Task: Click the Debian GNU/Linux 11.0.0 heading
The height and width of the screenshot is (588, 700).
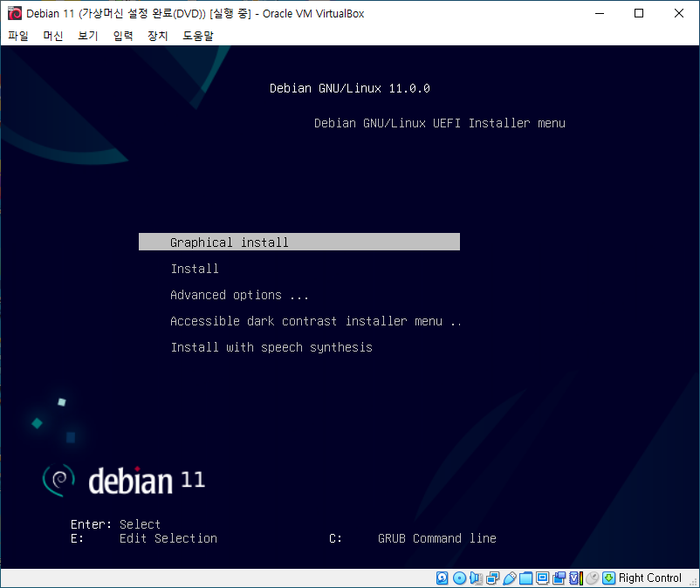Action: tap(349, 88)
